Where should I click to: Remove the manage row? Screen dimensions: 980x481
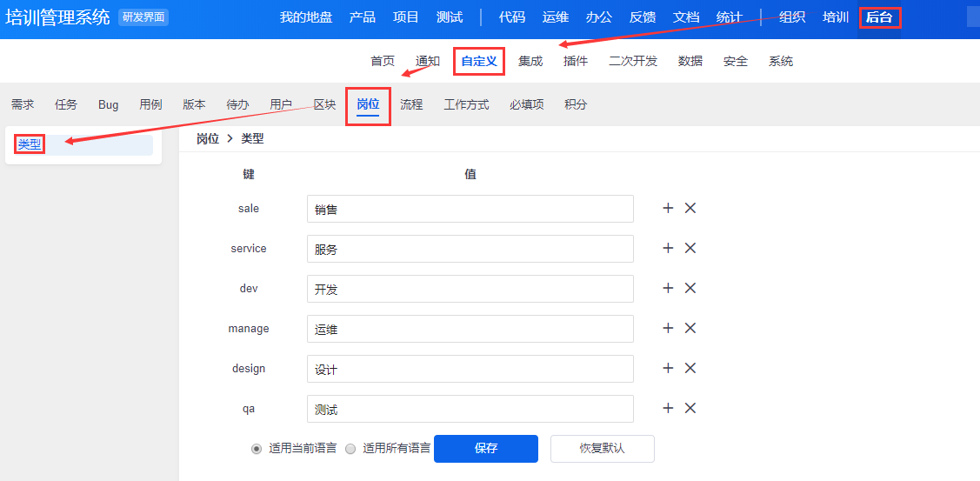tap(690, 329)
